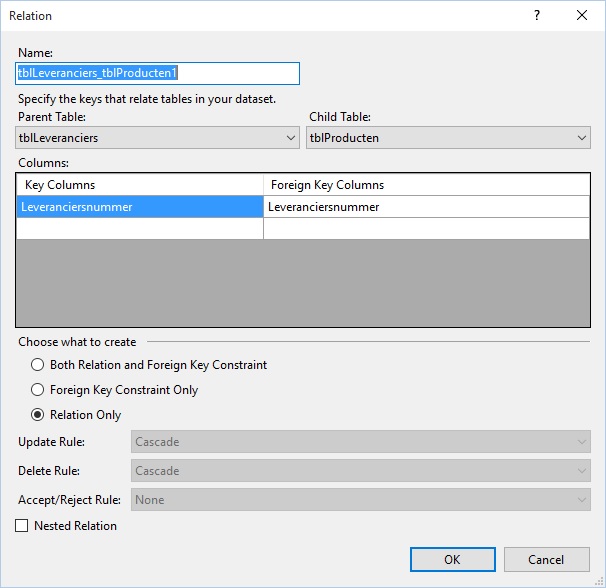Click the Parent Table dropdown arrow
606x588 pixels.
click(x=291, y=138)
